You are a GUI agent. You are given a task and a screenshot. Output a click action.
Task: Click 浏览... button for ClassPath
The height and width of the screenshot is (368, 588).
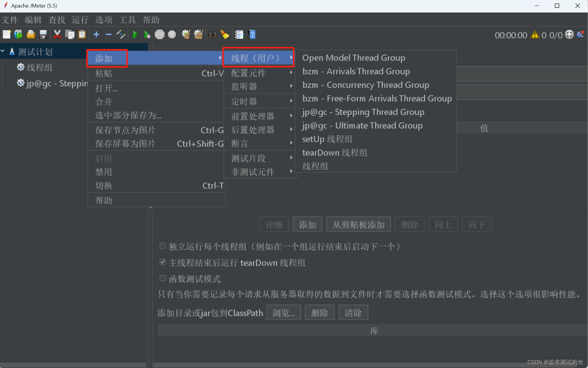click(x=284, y=313)
